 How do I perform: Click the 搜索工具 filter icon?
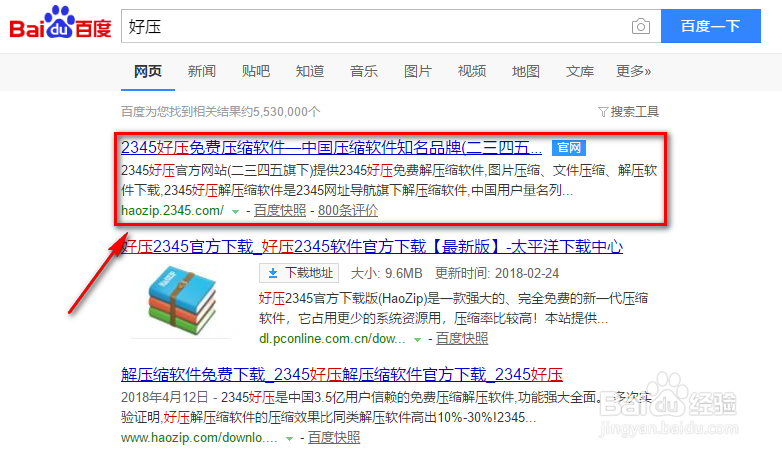click(603, 112)
